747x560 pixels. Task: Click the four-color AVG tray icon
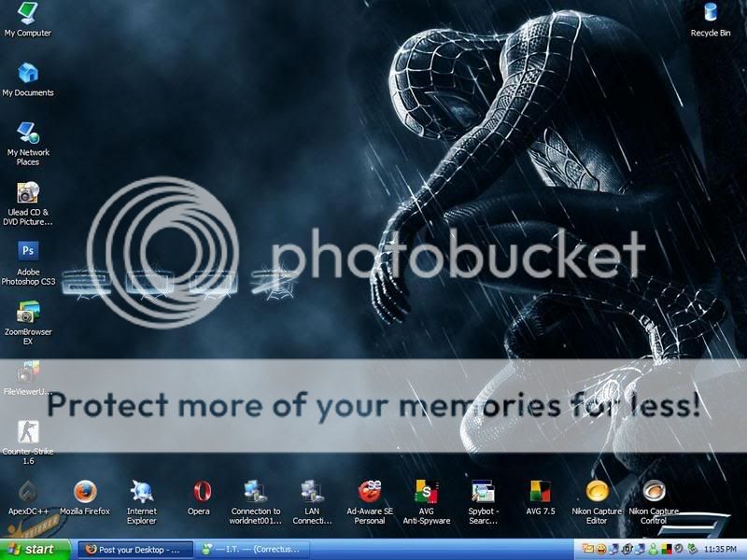coord(666,549)
